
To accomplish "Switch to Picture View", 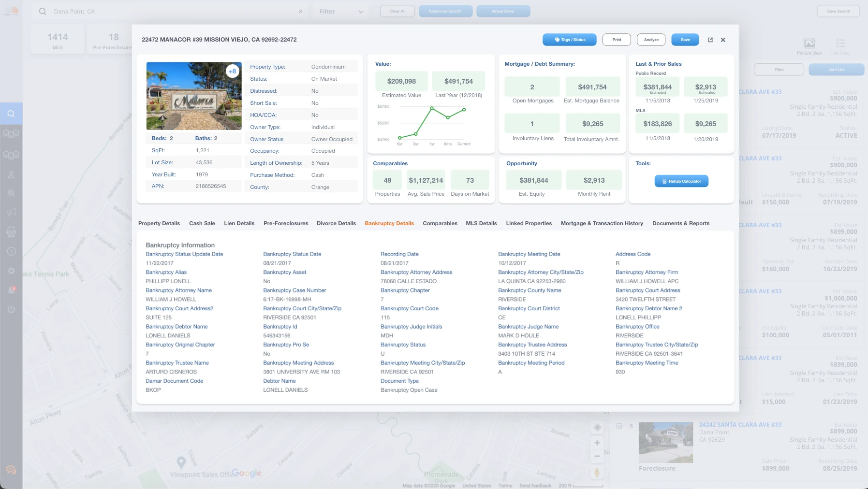I will coord(809,46).
